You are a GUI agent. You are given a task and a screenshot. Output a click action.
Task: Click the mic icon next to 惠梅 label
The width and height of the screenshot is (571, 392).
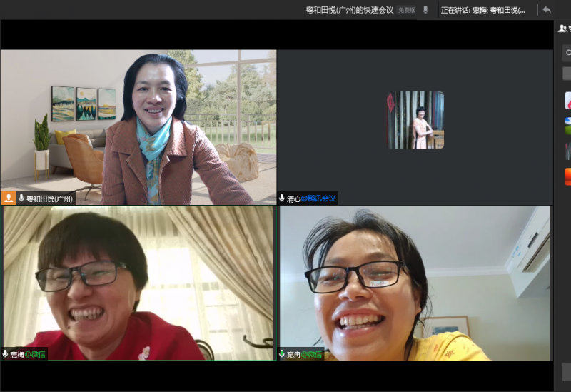coord(6,354)
